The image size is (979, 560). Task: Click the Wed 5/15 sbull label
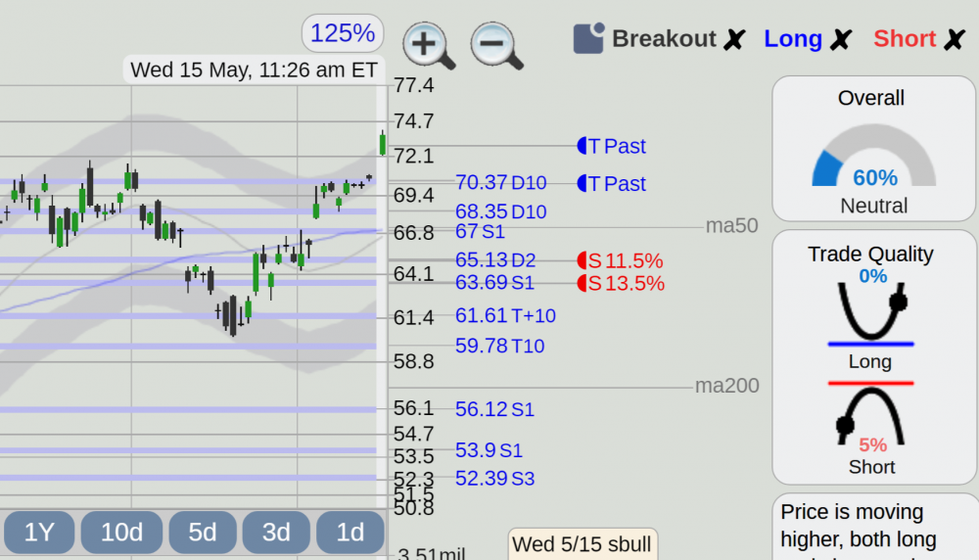tap(582, 544)
